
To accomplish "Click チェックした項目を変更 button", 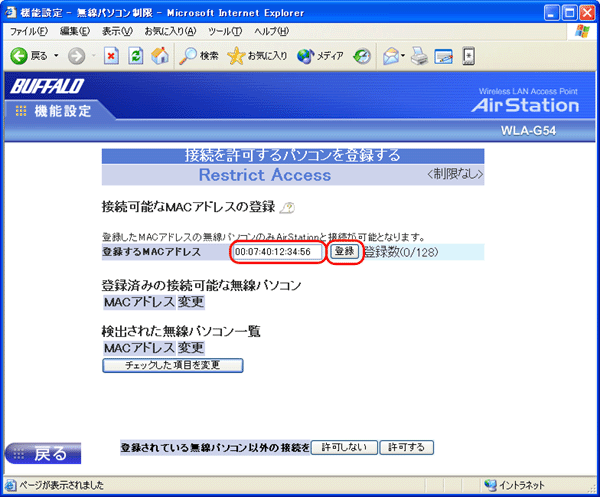I will click(x=173, y=365).
